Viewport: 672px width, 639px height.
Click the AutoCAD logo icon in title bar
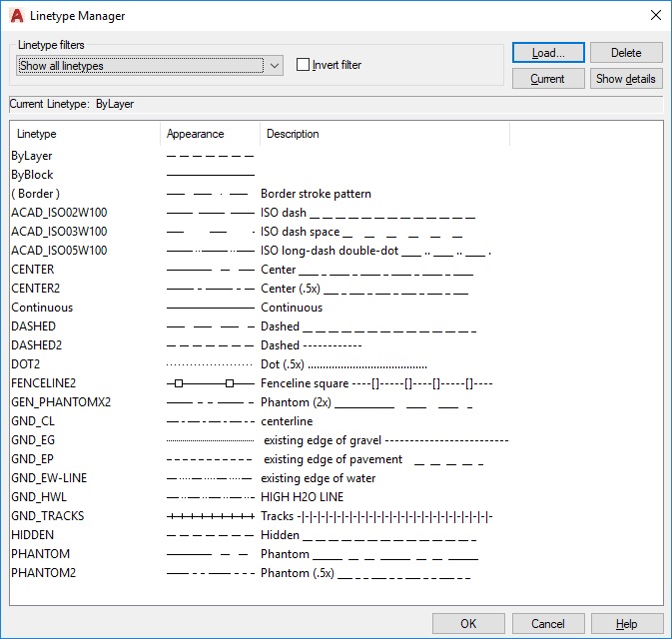[x=16, y=16]
